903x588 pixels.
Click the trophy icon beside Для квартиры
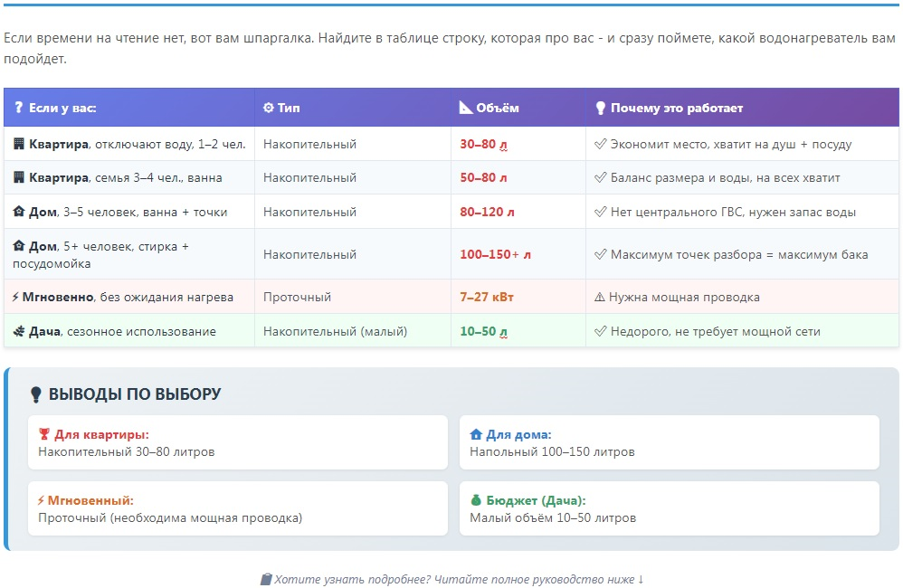(43, 434)
